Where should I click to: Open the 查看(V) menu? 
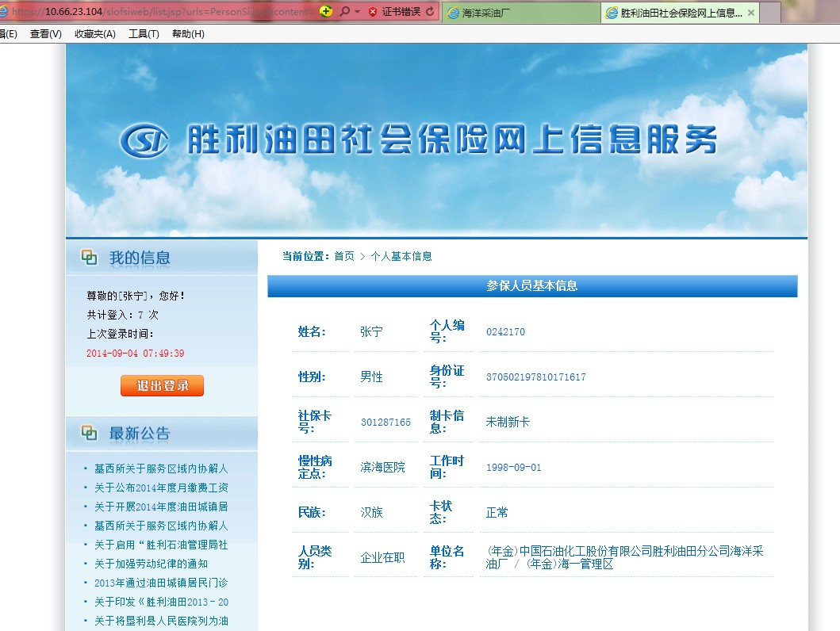click(x=45, y=33)
